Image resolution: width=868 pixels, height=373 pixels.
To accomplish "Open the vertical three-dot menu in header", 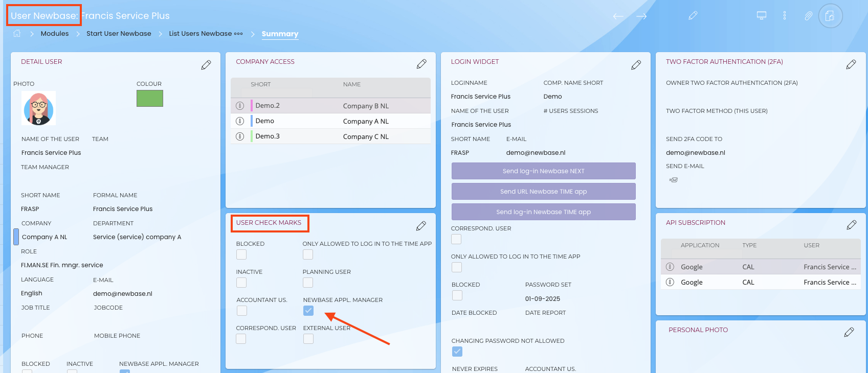I will click(785, 15).
